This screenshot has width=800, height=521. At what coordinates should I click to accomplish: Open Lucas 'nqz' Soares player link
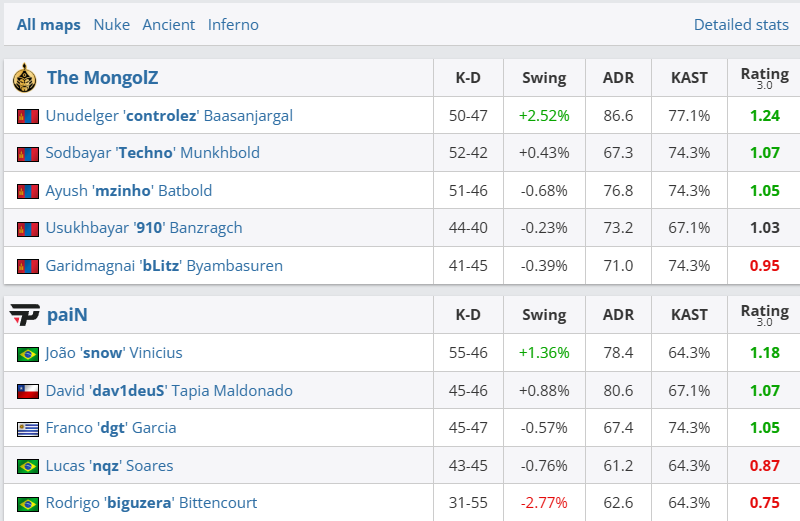tap(109, 466)
